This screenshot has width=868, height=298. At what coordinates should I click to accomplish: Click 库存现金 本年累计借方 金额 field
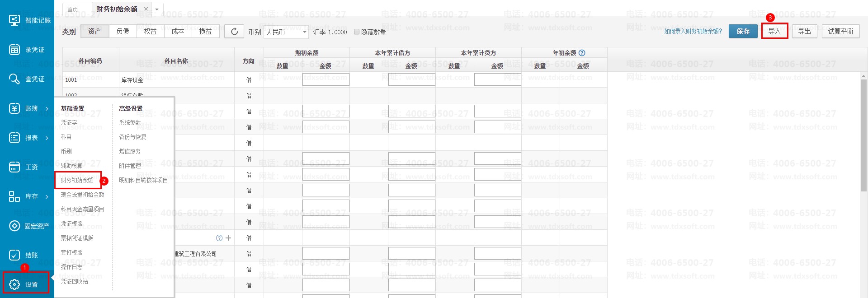(411, 79)
